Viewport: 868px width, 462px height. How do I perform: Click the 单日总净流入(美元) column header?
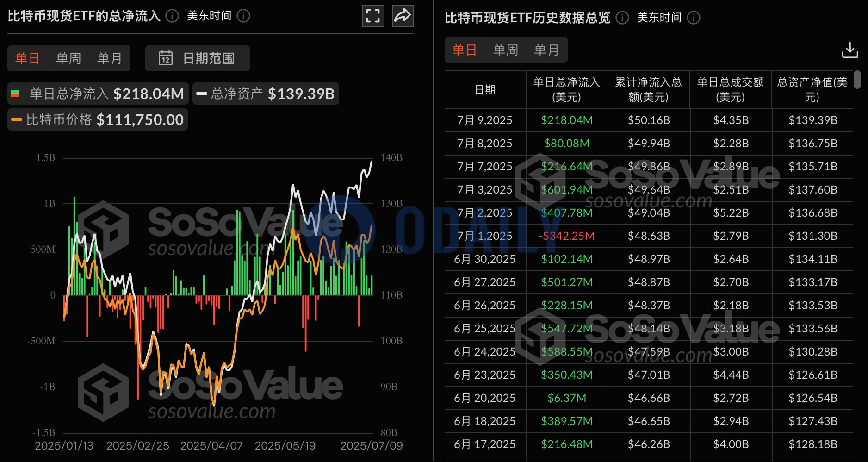coord(567,90)
